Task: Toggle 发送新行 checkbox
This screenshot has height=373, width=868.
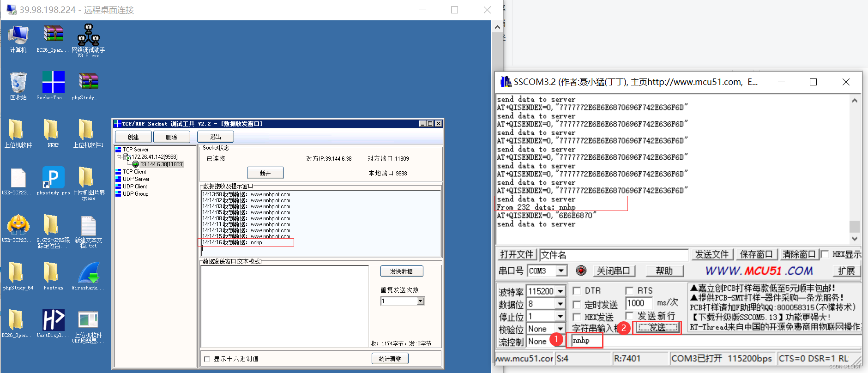Action: pyautogui.click(x=629, y=316)
